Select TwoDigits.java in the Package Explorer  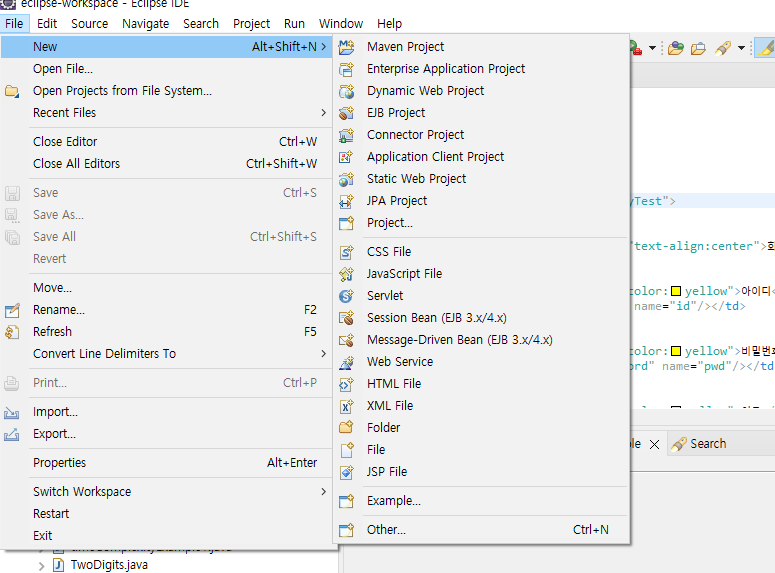(109, 565)
